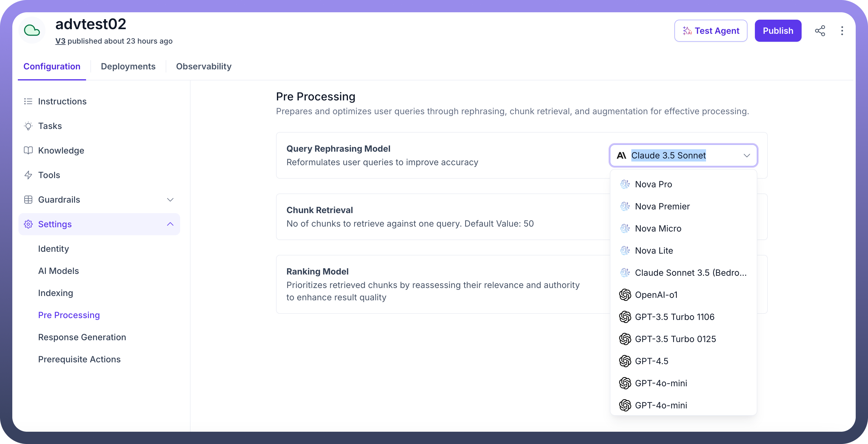This screenshot has height=444, width=868.
Task: Select Pre Processing in settings submenu
Action: coord(69,315)
